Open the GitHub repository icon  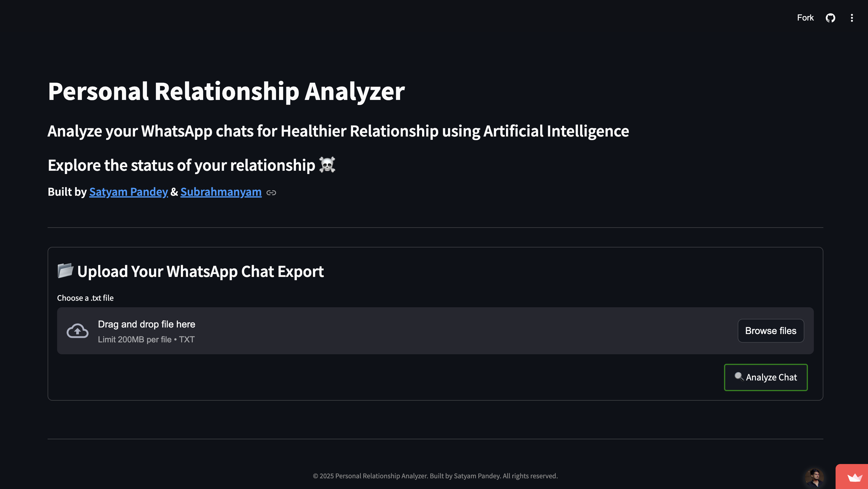pyautogui.click(x=830, y=18)
